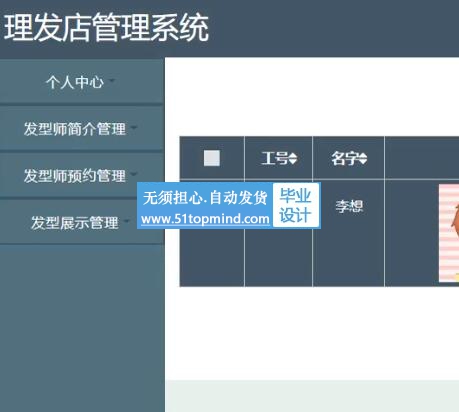Click the 理发店管理系统 title
This screenshot has height=412, width=459.
point(107,28)
